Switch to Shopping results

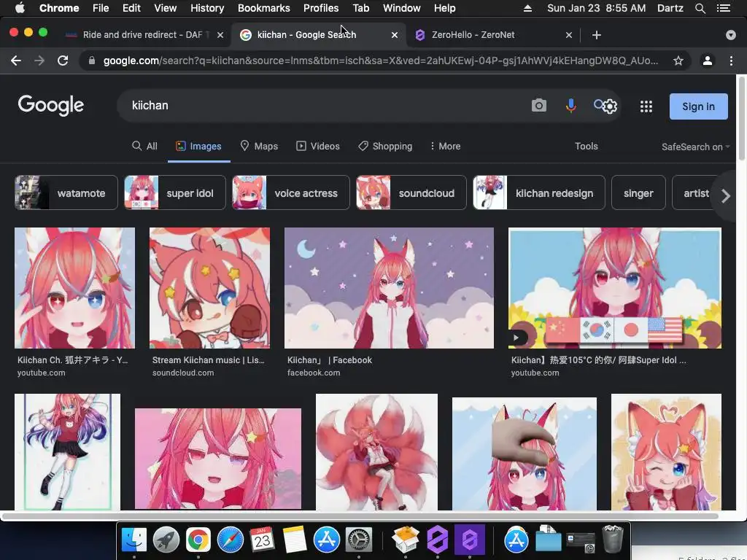[x=385, y=146]
